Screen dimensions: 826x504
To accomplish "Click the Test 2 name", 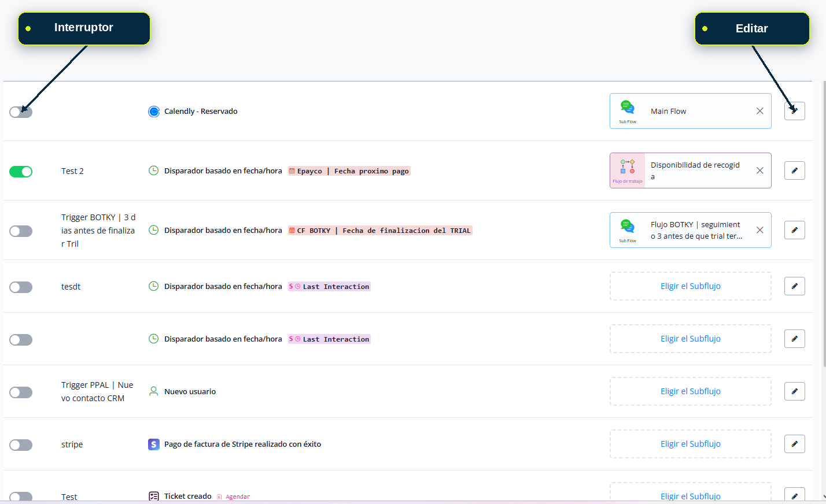I will coord(72,171).
